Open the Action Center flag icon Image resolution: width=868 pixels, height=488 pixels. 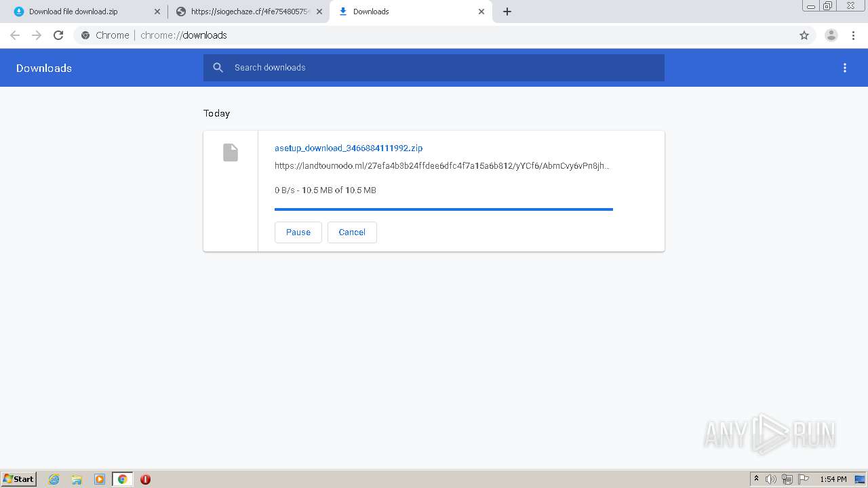tap(804, 479)
